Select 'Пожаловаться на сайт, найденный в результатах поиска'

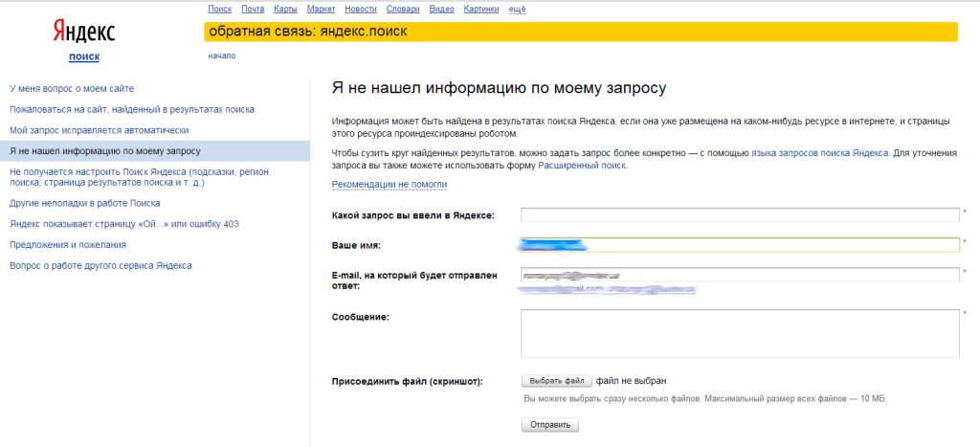[x=132, y=109]
